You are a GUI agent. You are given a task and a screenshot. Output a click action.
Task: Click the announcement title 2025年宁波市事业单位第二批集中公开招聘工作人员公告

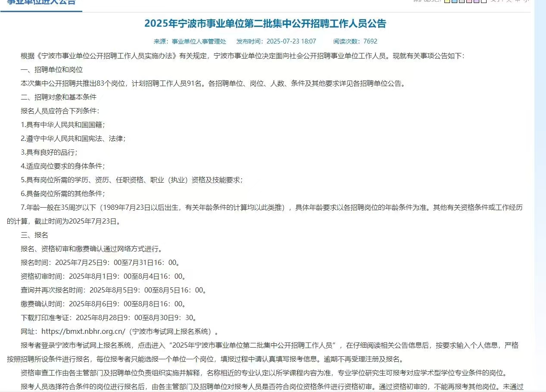(x=265, y=23)
